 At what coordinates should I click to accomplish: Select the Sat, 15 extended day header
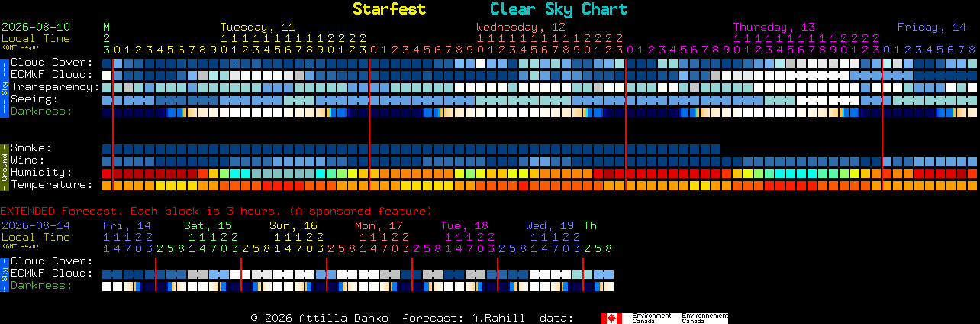pos(208,225)
